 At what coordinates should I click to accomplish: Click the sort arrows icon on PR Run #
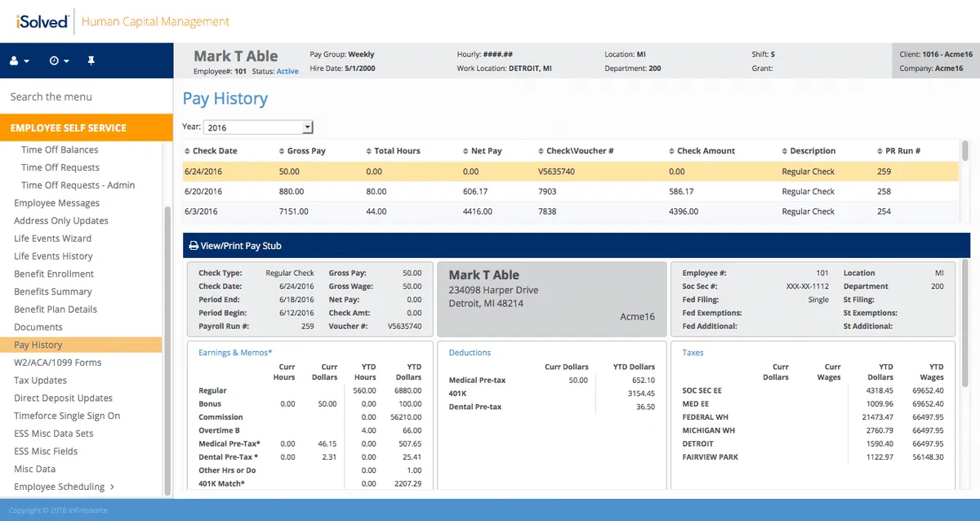880,151
